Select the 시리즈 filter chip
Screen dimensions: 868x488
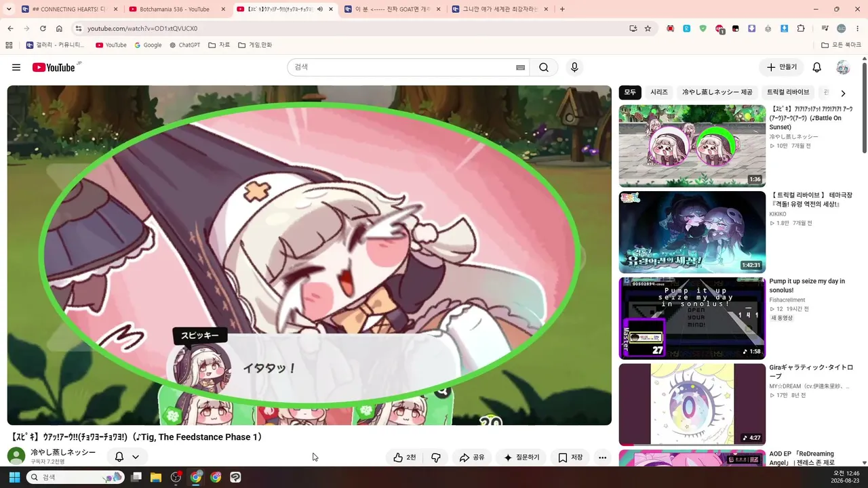coord(659,92)
